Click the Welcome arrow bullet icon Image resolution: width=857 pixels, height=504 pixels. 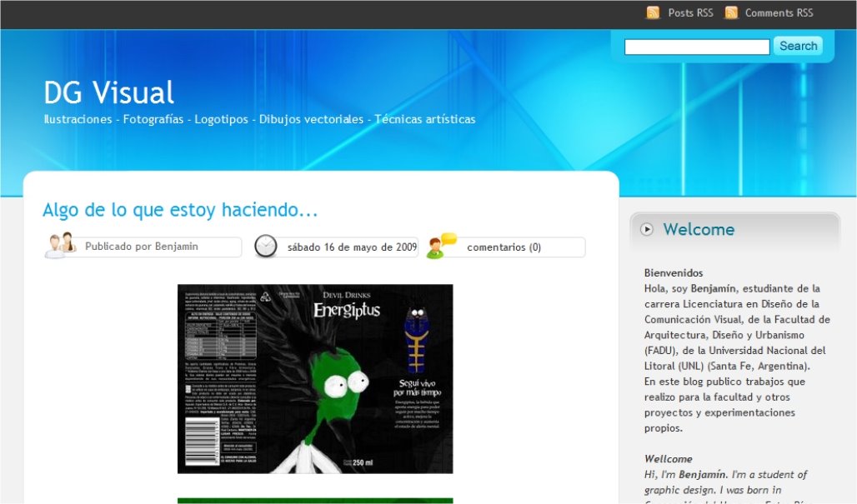(x=647, y=230)
